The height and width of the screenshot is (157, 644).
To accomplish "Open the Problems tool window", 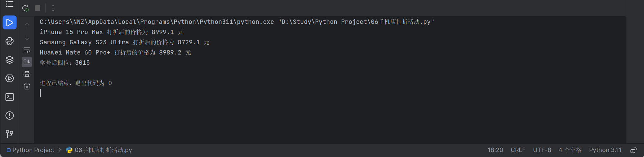I will pos(10,116).
